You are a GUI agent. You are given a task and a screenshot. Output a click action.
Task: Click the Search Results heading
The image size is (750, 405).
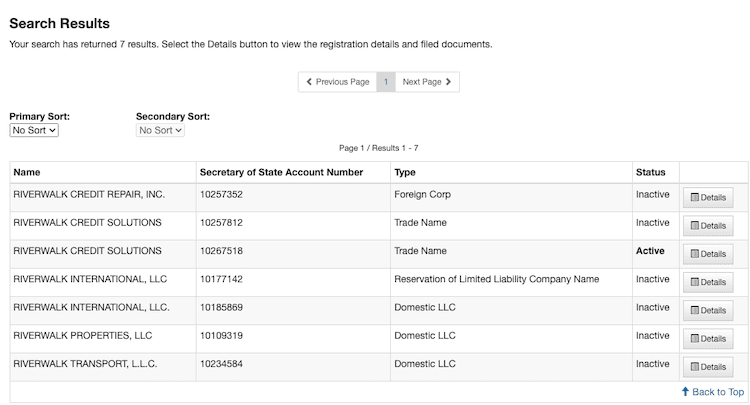pyautogui.click(x=59, y=23)
